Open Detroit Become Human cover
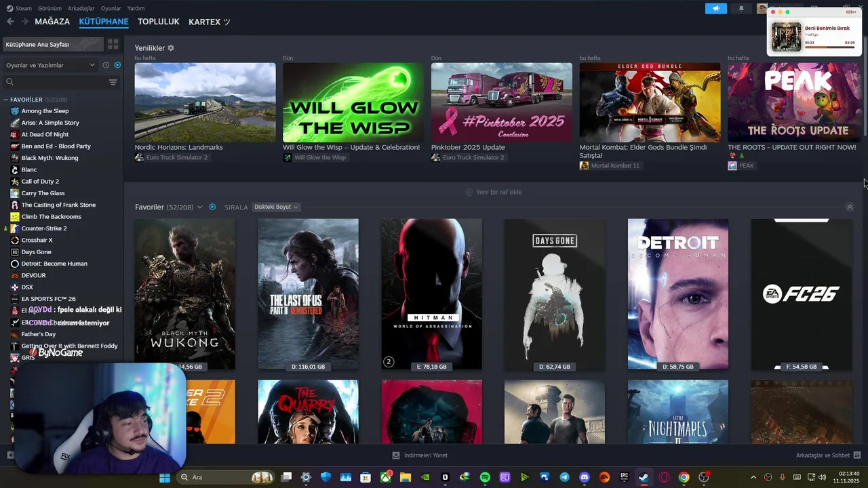Image resolution: width=868 pixels, height=488 pixels. 678,294
